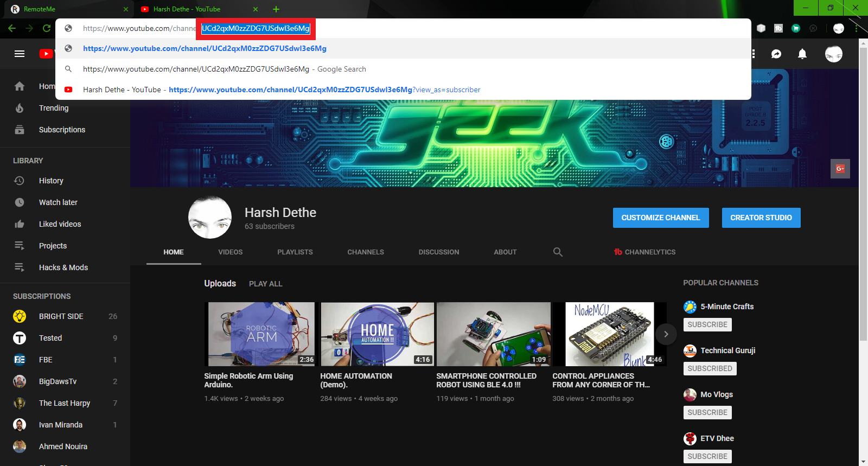Open ETV Dhee popular channel
This screenshot has width=868, height=466.
(717, 438)
